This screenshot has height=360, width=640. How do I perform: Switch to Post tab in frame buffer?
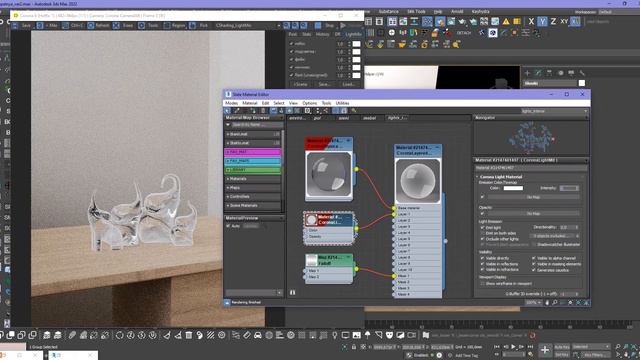293,34
